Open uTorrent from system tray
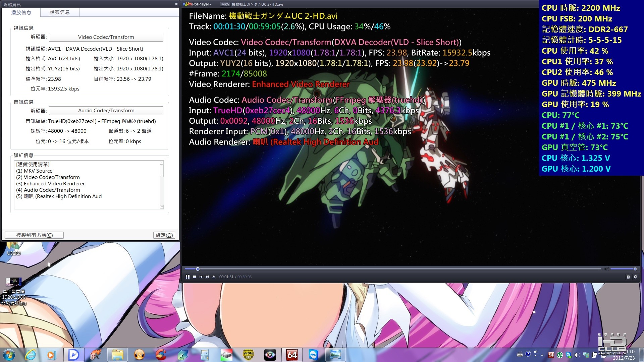644x362 pixels. (x=560, y=355)
